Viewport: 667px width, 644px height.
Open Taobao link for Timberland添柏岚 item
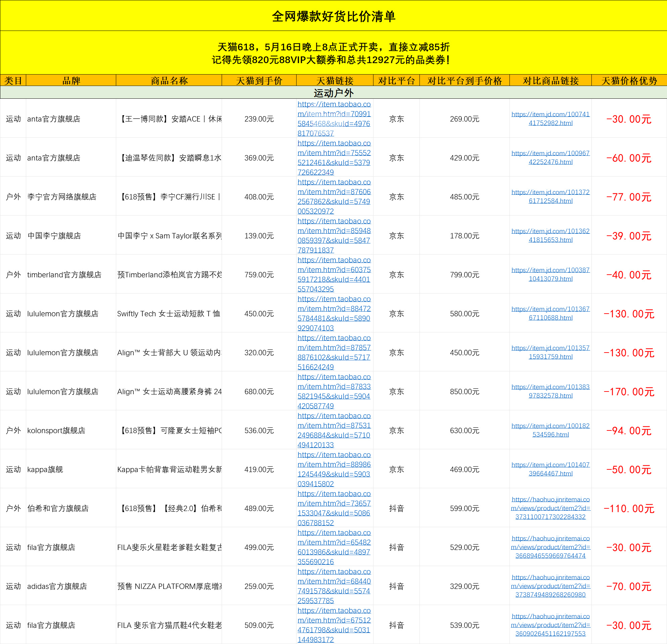[x=334, y=275]
